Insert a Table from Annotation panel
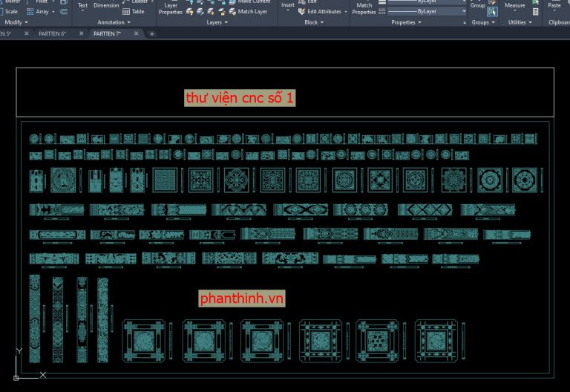The height and width of the screenshot is (392, 570). (134, 12)
